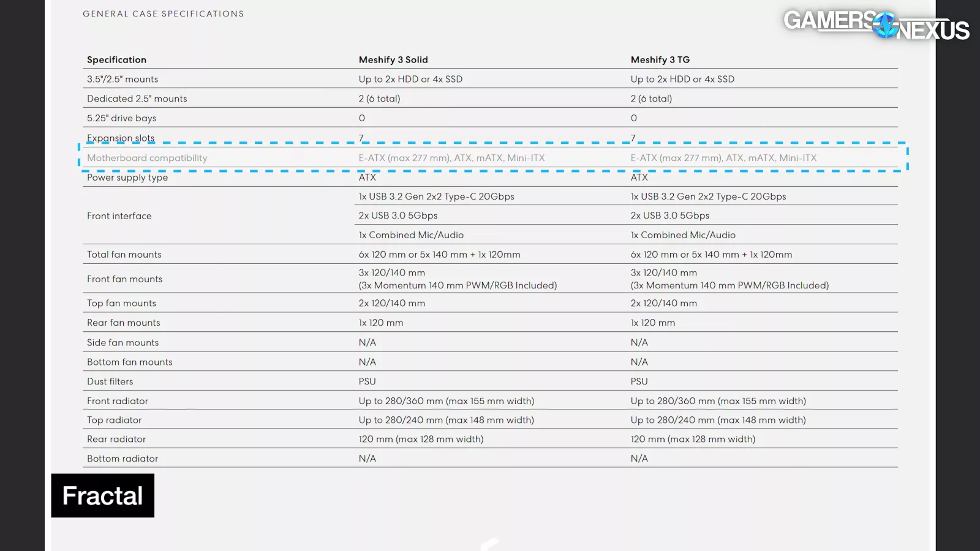Click the Dust filters row label
Viewport: 980px width, 551px height.
coord(110,381)
